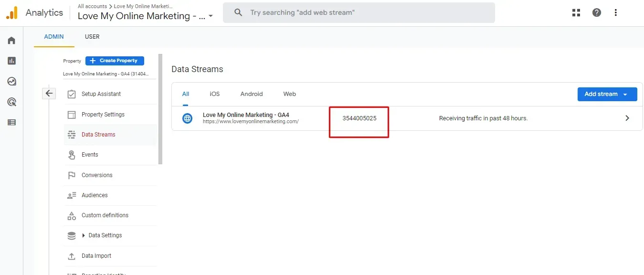This screenshot has width=644, height=275.
Task: Click the Data Streams heading
Action: coord(197,69)
